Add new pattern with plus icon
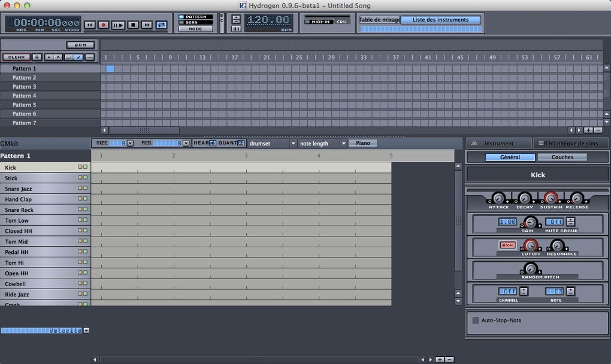Image resolution: width=611 pixels, height=364 pixels. point(37,57)
